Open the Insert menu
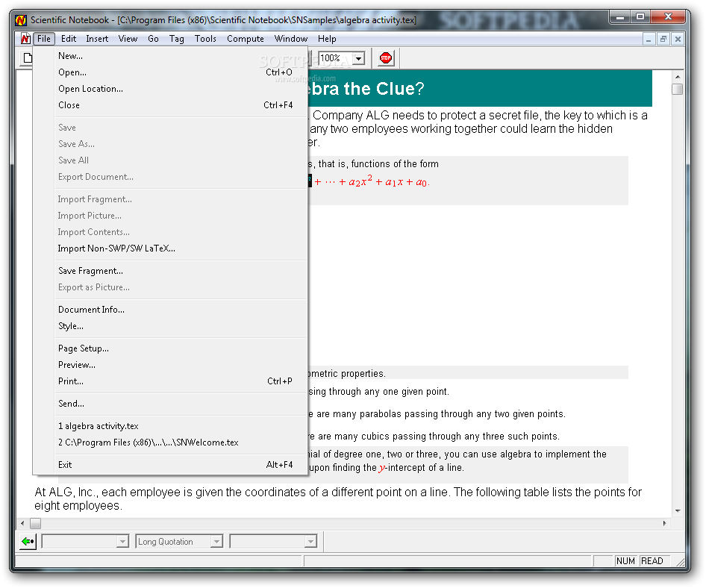 [x=97, y=39]
